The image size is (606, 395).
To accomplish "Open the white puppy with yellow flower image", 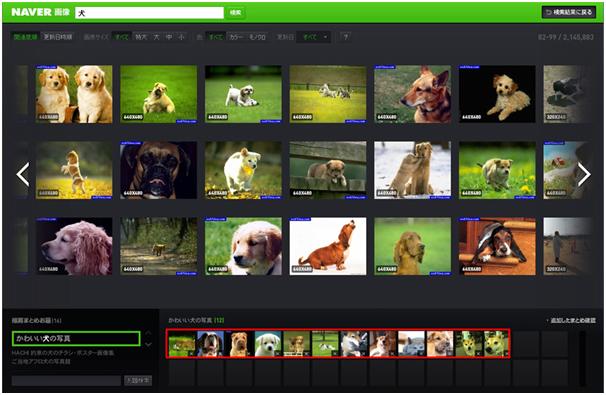I will pyautogui.click(x=243, y=170).
